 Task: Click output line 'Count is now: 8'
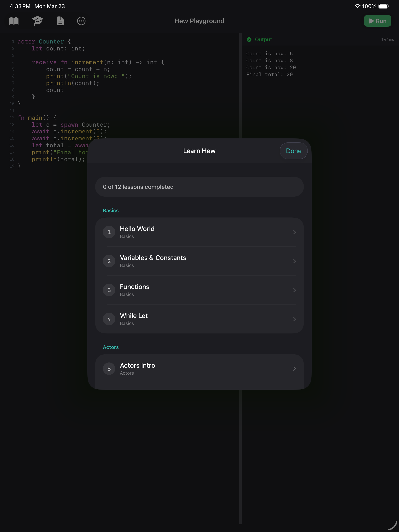(269, 61)
